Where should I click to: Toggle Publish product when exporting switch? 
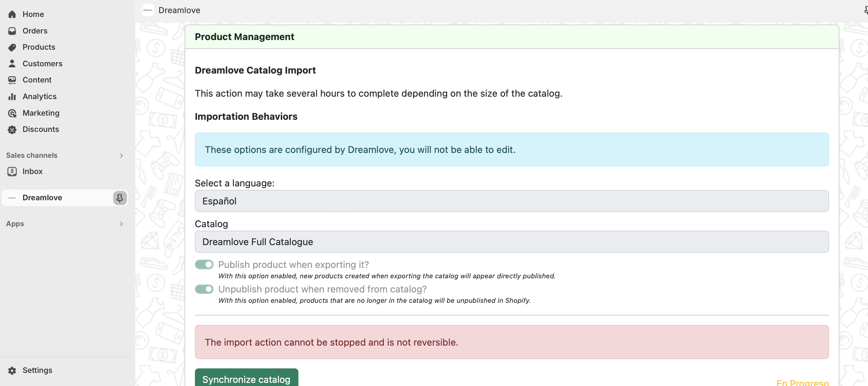204,264
